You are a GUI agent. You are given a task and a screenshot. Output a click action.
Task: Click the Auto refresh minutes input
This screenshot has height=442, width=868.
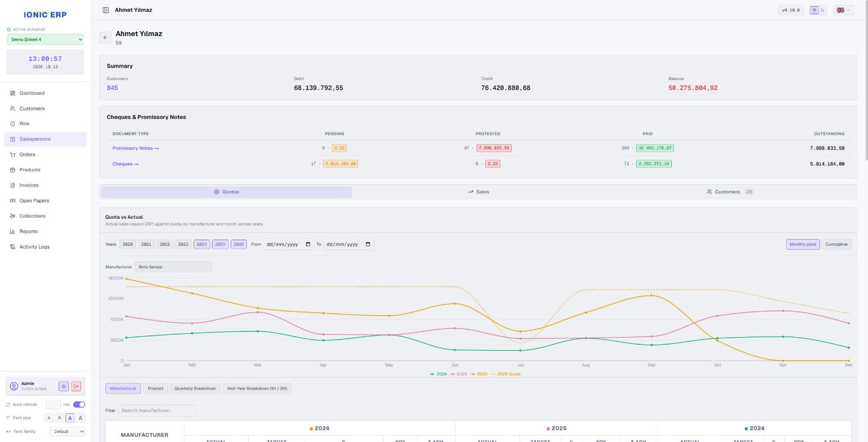53,404
